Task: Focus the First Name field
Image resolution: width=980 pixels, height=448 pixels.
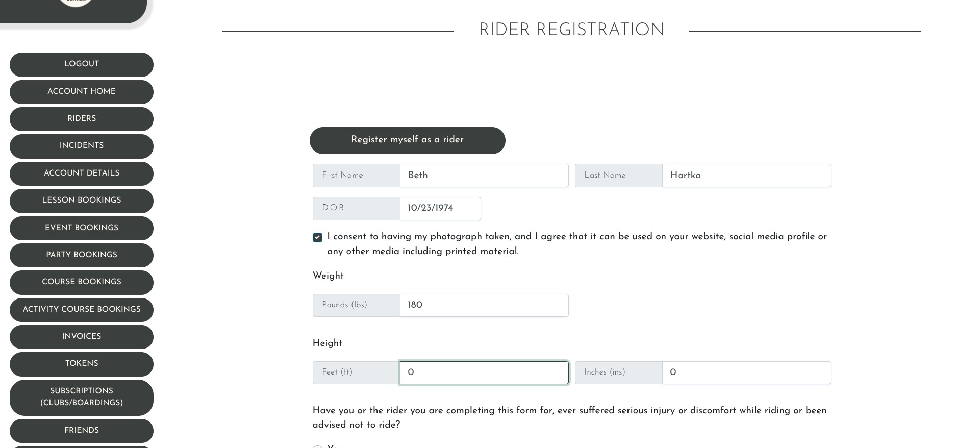Action: pos(484,176)
